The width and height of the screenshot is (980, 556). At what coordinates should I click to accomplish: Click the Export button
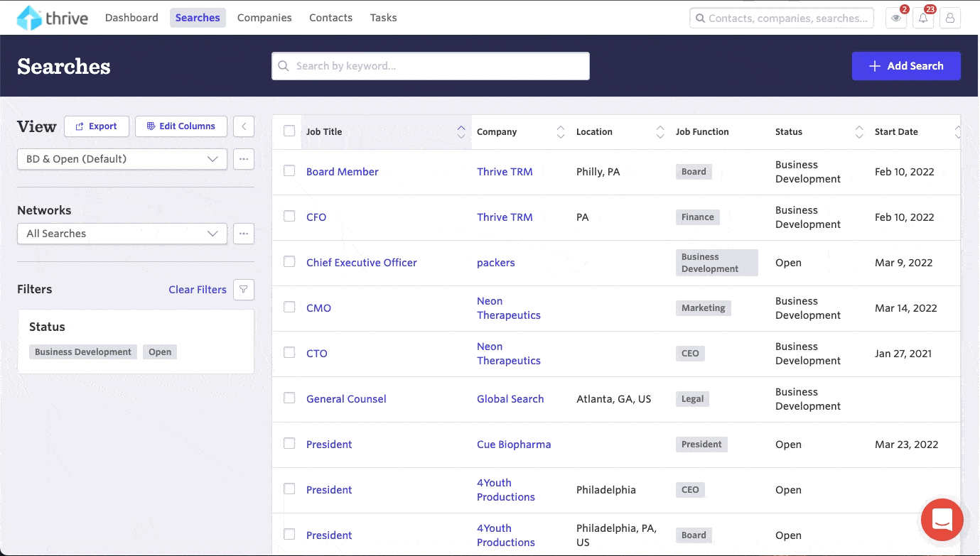click(x=97, y=126)
